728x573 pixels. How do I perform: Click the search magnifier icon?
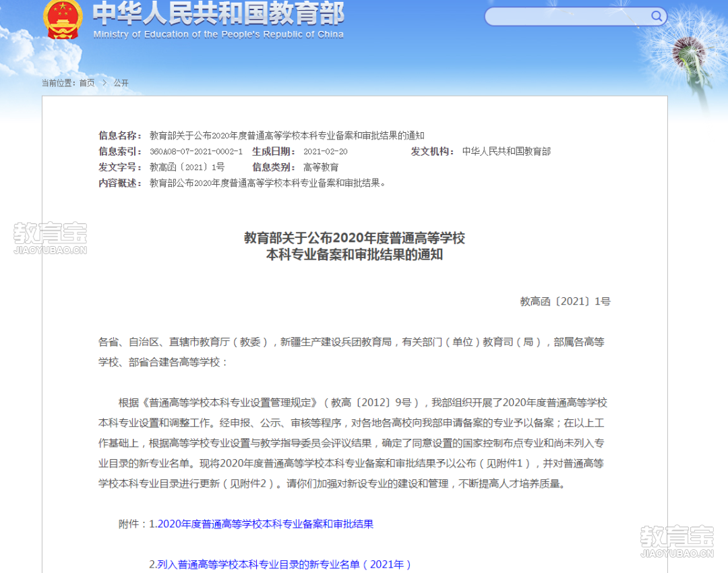[x=657, y=16]
